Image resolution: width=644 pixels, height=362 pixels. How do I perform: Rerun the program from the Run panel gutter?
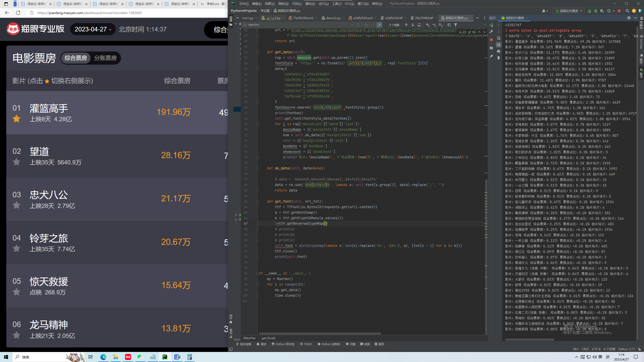491,25
